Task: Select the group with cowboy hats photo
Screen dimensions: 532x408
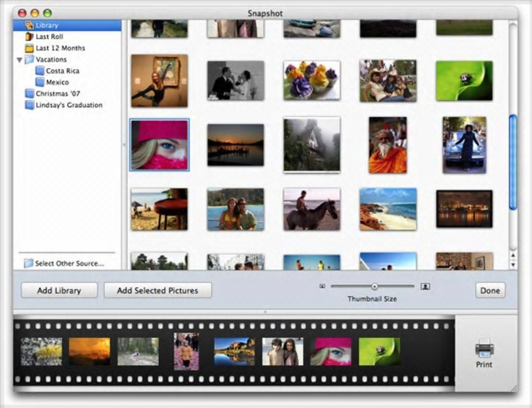Action: 388,81
